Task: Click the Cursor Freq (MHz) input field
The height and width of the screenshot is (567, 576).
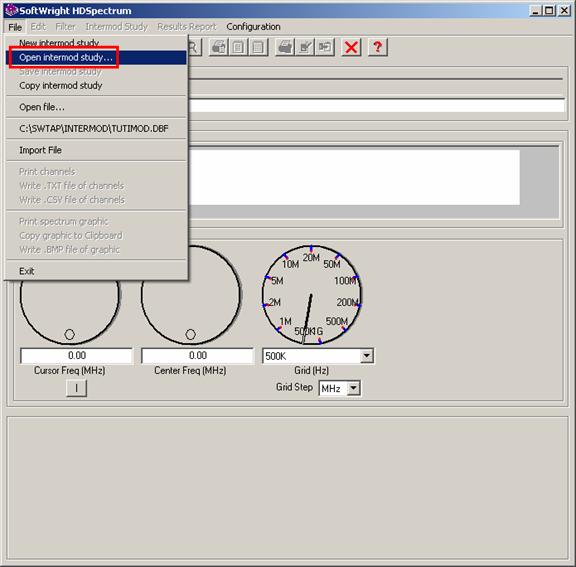Action: tap(76, 355)
